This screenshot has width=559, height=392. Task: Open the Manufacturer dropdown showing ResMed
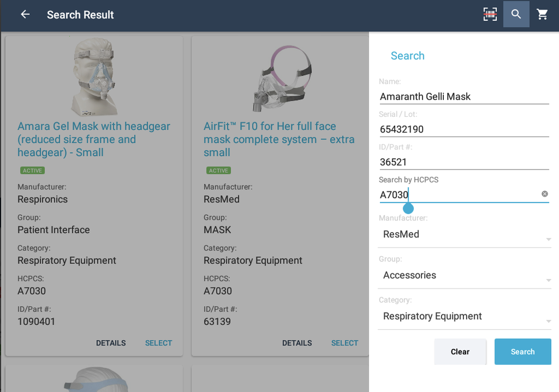[465, 234]
